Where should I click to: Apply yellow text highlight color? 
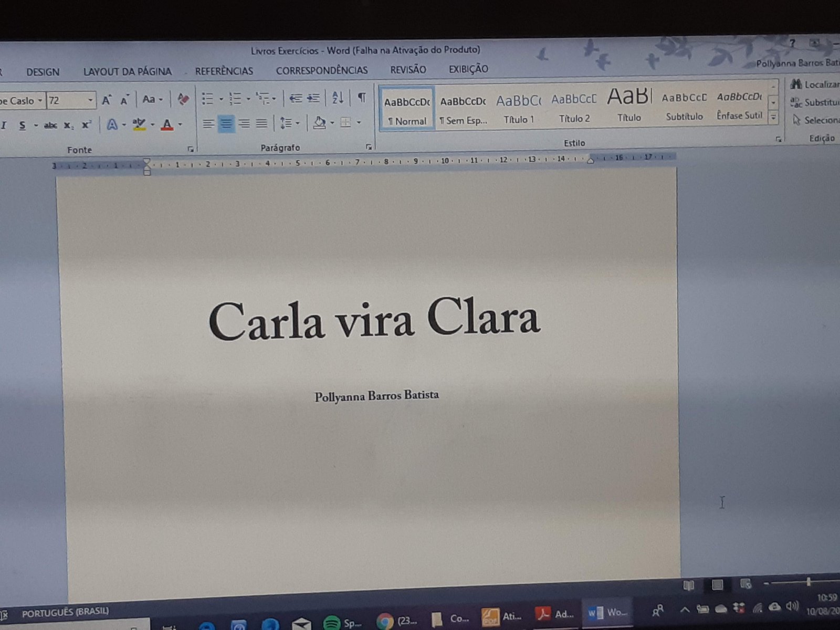pos(139,124)
